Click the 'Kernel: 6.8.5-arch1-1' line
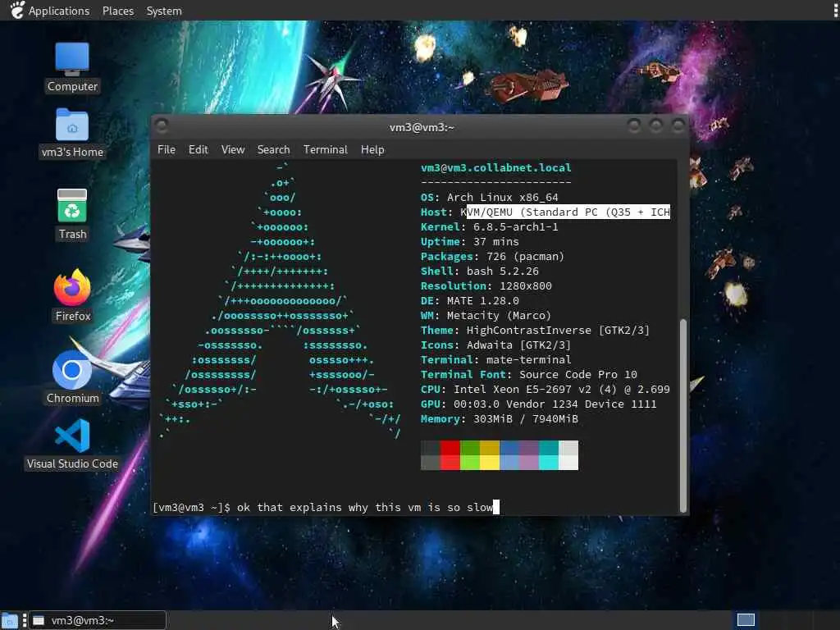The height and width of the screenshot is (630, 840). click(x=489, y=226)
